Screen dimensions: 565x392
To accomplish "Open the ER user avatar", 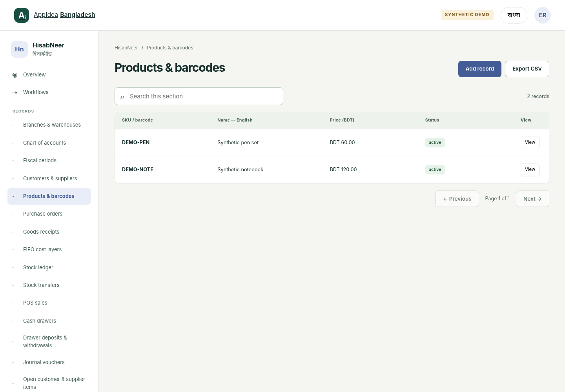I will [x=543, y=15].
